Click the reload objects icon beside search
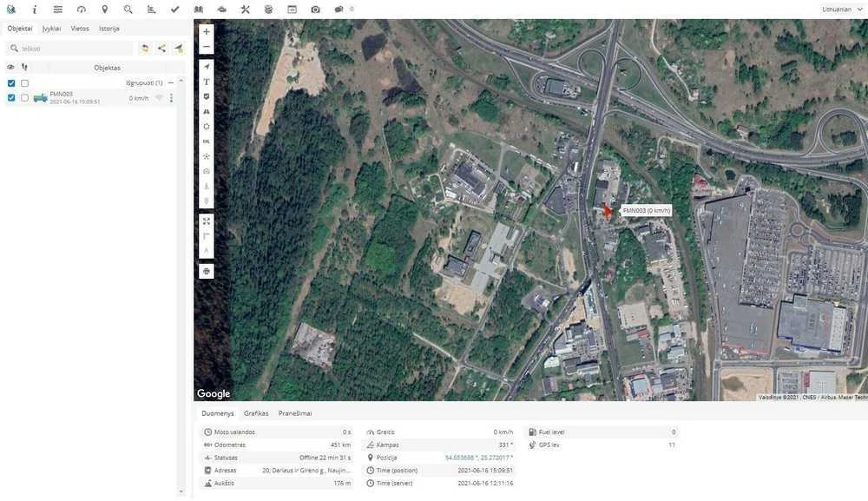The height and width of the screenshot is (501, 868). point(145,49)
